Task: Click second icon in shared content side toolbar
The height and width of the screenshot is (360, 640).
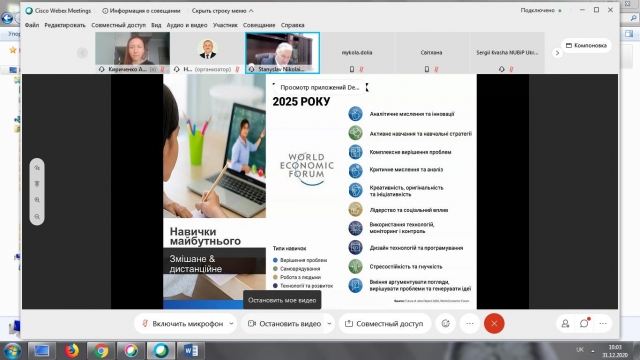Action: 37,184
